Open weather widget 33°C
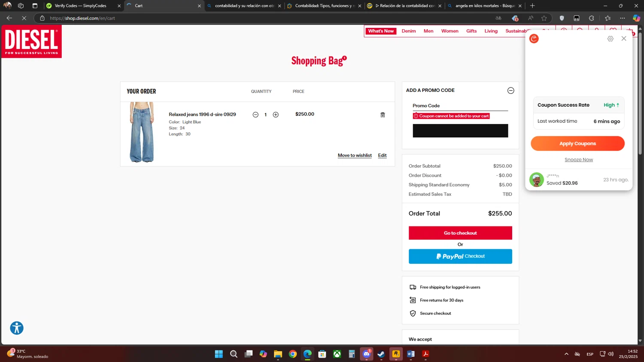Image resolution: width=644 pixels, height=362 pixels. tap(27, 354)
